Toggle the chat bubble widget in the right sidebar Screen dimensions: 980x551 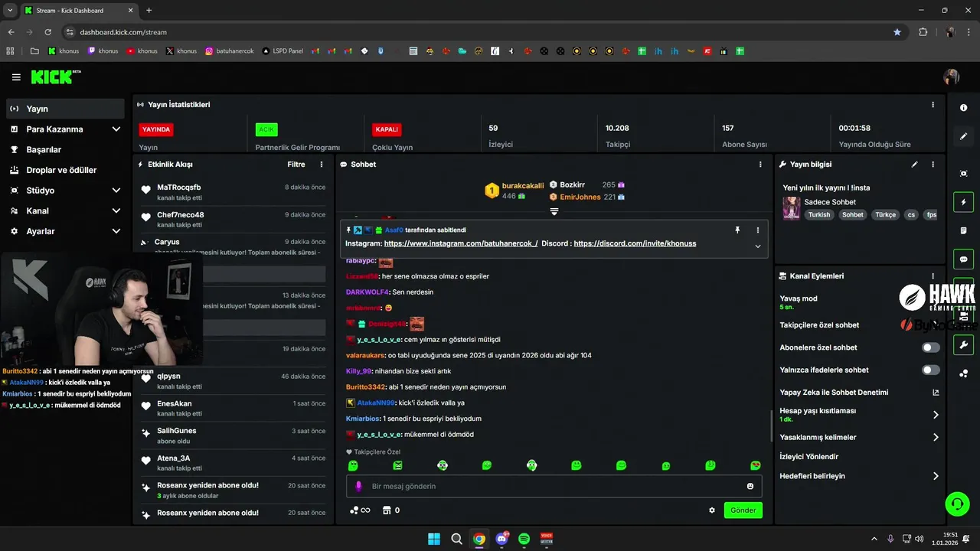pos(964,259)
